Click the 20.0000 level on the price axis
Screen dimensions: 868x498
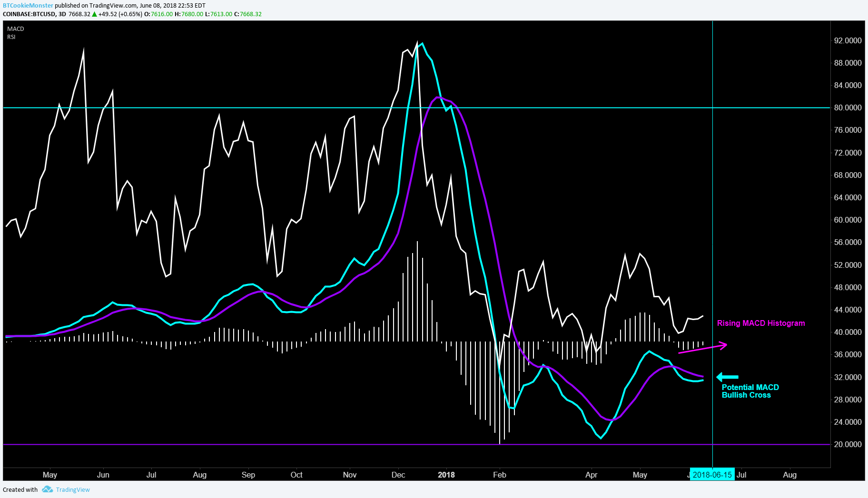848,444
